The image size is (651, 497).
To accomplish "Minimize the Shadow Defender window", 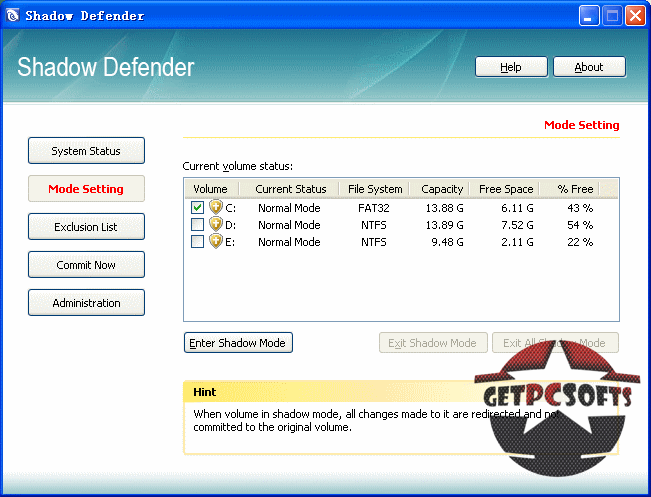I will [x=589, y=16].
